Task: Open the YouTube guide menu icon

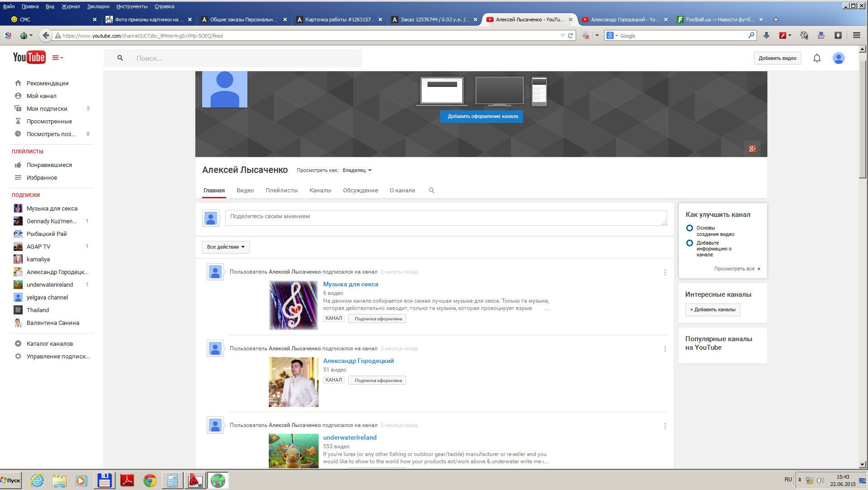Action: tap(58, 58)
